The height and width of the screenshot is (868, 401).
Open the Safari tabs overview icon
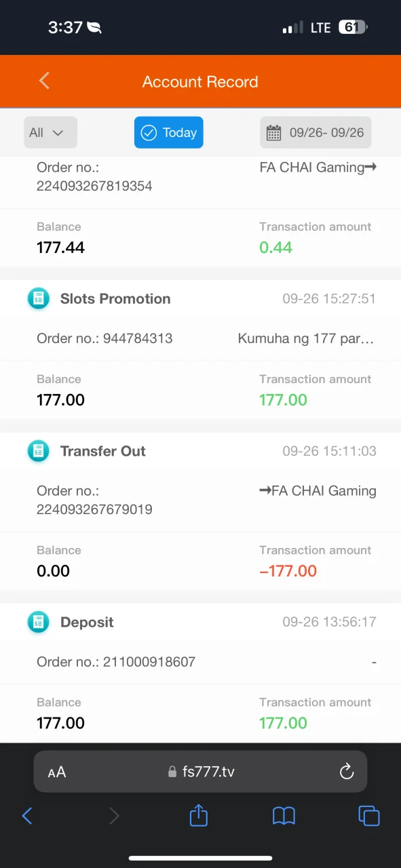(369, 816)
